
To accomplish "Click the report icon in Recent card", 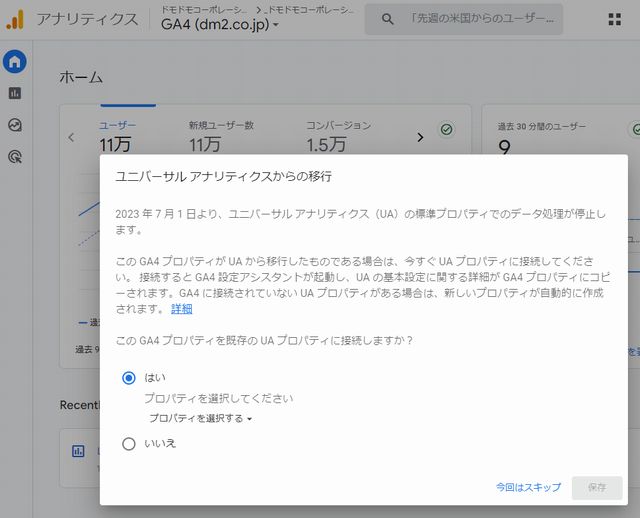I will pyautogui.click(x=78, y=451).
